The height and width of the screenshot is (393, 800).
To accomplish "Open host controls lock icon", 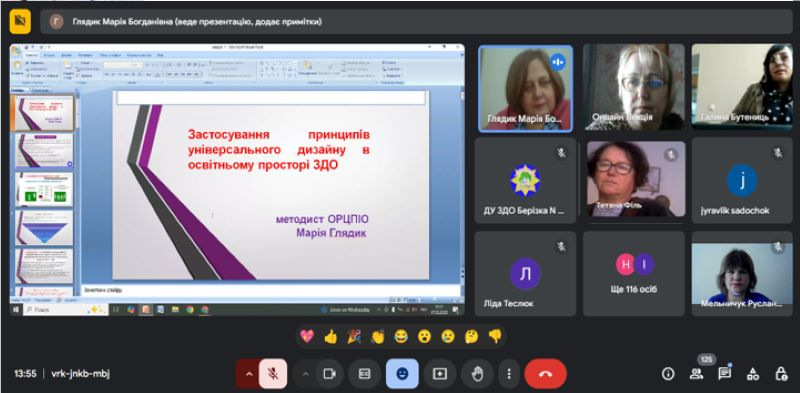I will (781, 374).
